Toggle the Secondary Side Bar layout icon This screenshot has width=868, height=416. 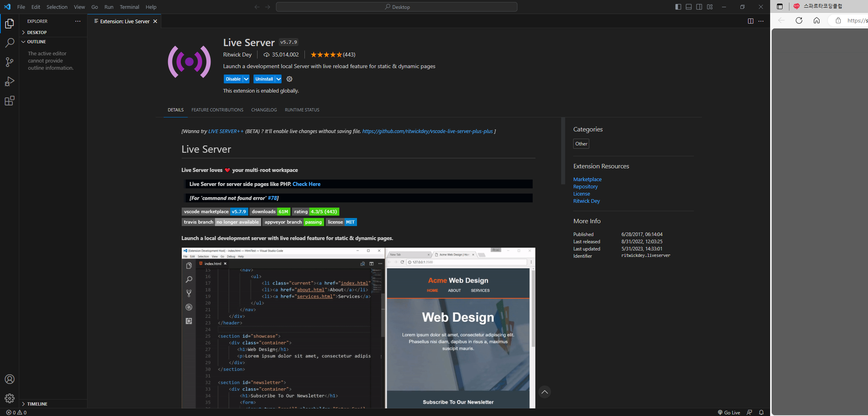pos(699,7)
